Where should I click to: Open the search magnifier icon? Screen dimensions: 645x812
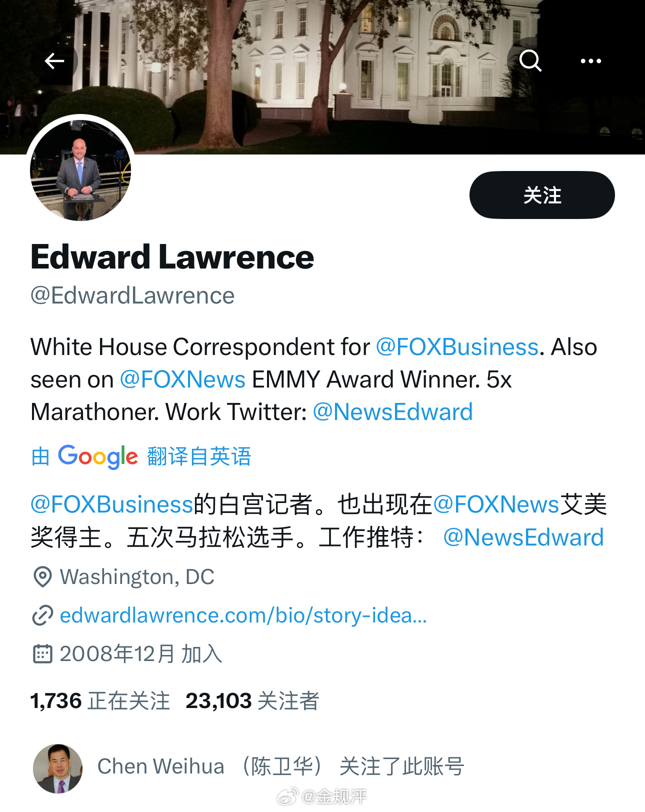pos(530,61)
